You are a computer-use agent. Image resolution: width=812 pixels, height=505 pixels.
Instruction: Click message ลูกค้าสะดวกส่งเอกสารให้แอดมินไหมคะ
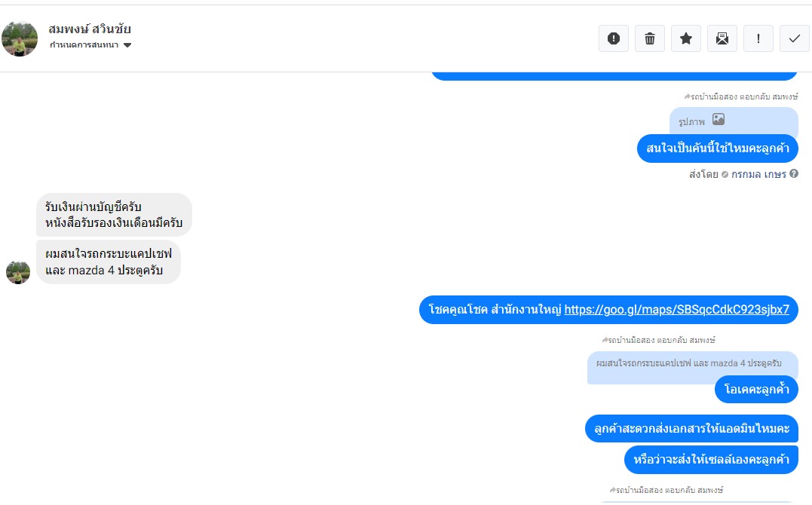(x=691, y=429)
